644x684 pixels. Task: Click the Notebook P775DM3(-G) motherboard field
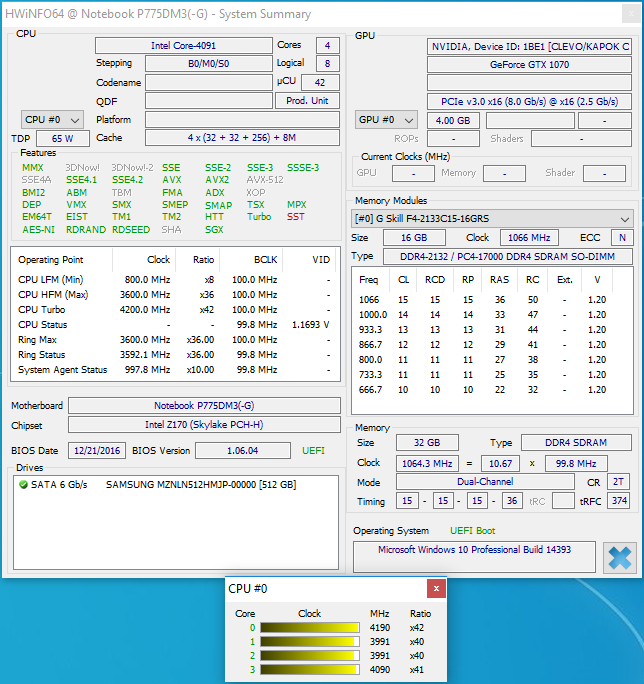(204, 405)
